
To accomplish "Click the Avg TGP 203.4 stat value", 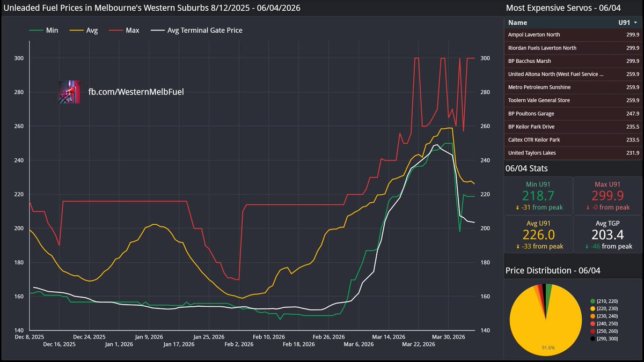I will (x=608, y=235).
